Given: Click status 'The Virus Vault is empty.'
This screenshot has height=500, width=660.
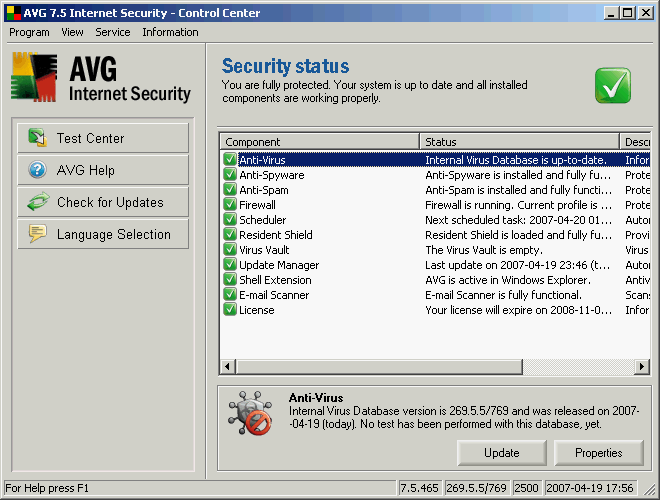Looking at the screenshot, I should [x=484, y=250].
